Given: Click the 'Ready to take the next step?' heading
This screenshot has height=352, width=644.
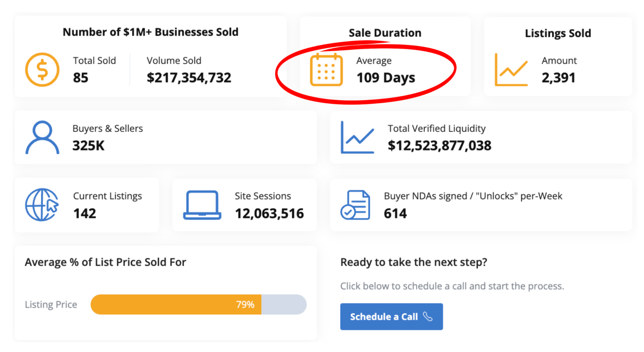Looking at the screenshot, I should [x=414, y=262].
